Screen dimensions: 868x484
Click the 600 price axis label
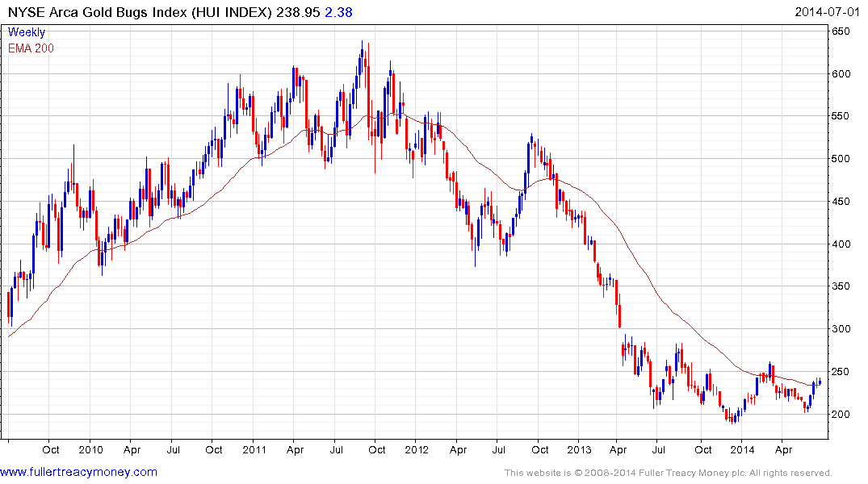tap(841, 74)
